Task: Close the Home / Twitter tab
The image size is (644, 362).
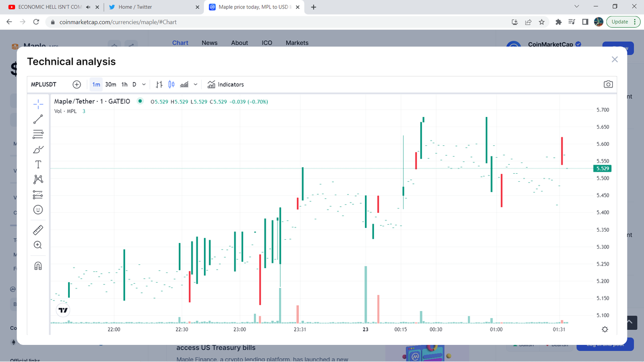Action: pyautogui.click(x=197, y=8)
